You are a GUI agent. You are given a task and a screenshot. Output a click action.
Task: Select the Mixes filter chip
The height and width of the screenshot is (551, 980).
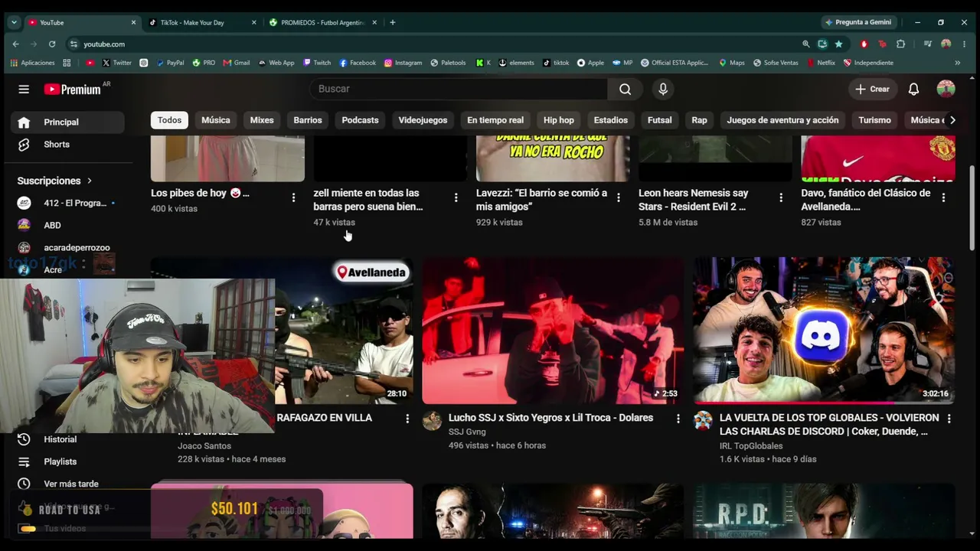(x=262, y=120)
